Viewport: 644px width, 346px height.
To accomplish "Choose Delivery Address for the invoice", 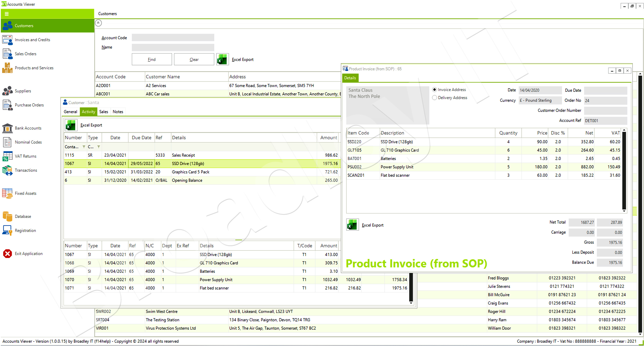I will [x=434, y=97].
